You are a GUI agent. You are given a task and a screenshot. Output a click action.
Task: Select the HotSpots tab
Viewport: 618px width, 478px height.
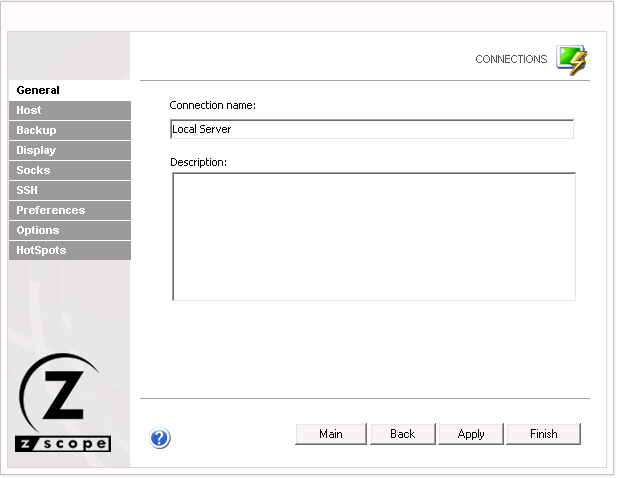click(x=70, y=250)
